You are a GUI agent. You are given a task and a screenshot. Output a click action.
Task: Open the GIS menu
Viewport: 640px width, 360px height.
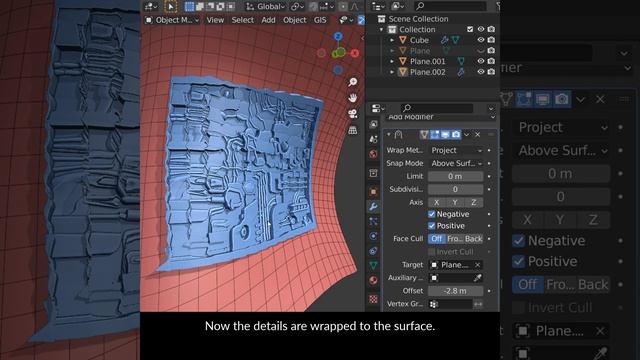coord(320,20)
